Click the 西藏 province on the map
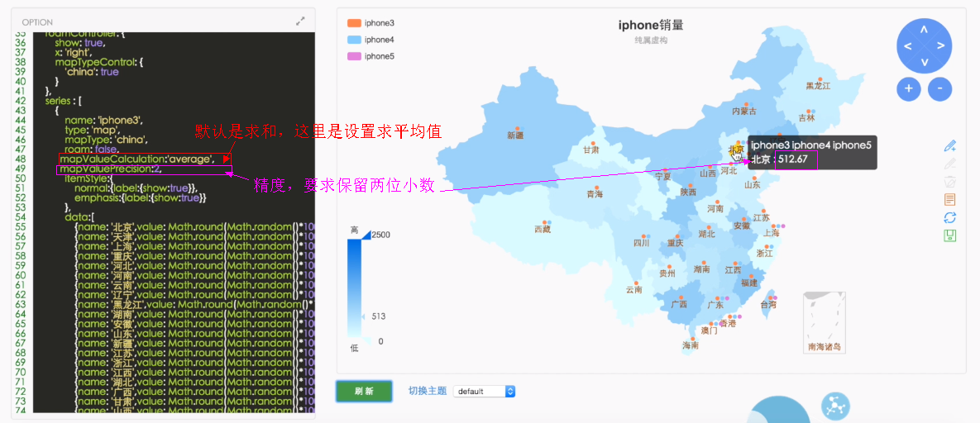The height and width of the screenshot is (423, 980). coord(543,230)
